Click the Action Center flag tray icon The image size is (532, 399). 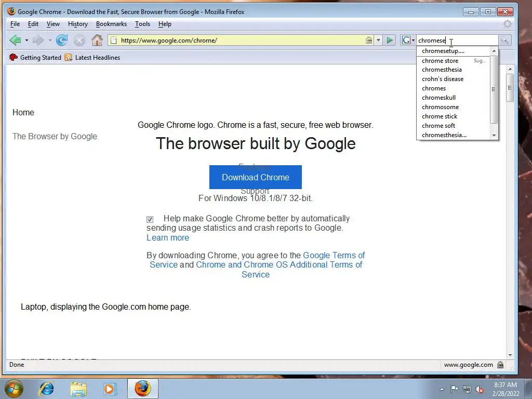pyautogui.click(x=454, y=389)
